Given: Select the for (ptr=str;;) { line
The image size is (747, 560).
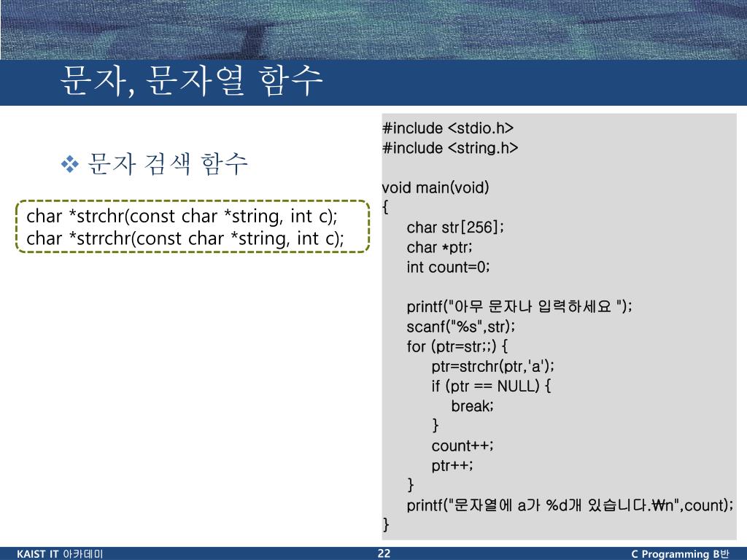Looking at the screenshot, I should click(x=457, y=346).
